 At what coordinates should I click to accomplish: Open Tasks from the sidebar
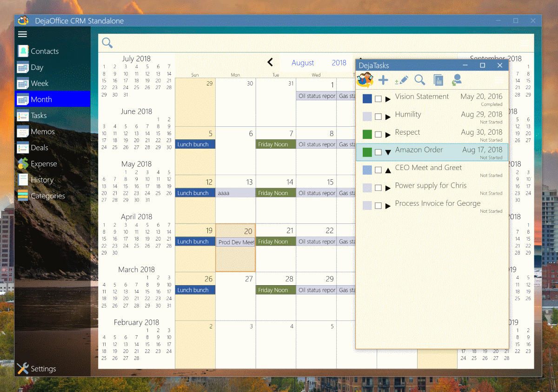point(53,116)
